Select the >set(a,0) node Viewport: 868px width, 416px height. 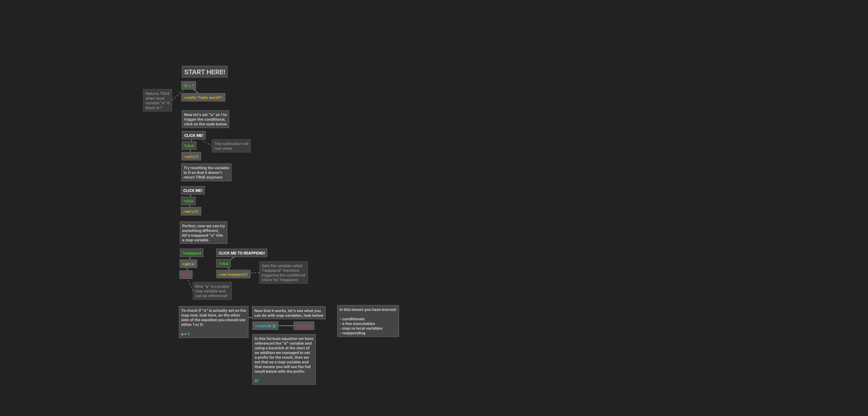coord(191,211)
